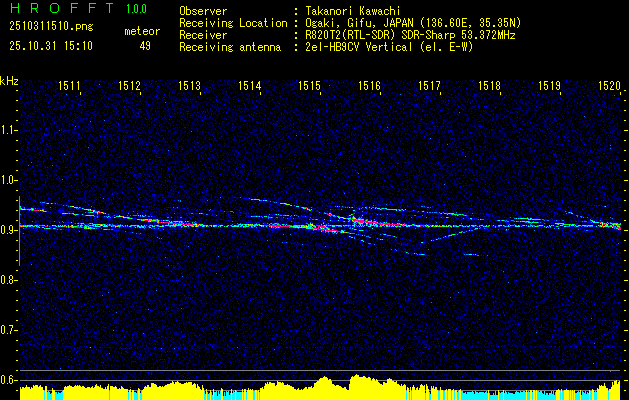Click the R820T2(RTL-SDR) SDR-Sharp receiver text
Image resolution: width=629 pixels, height=400 pixels.
410,35
